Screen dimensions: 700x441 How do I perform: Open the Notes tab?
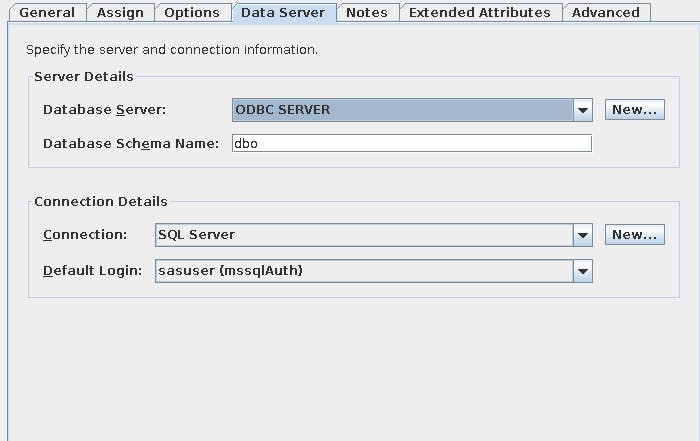click(367, 13)
